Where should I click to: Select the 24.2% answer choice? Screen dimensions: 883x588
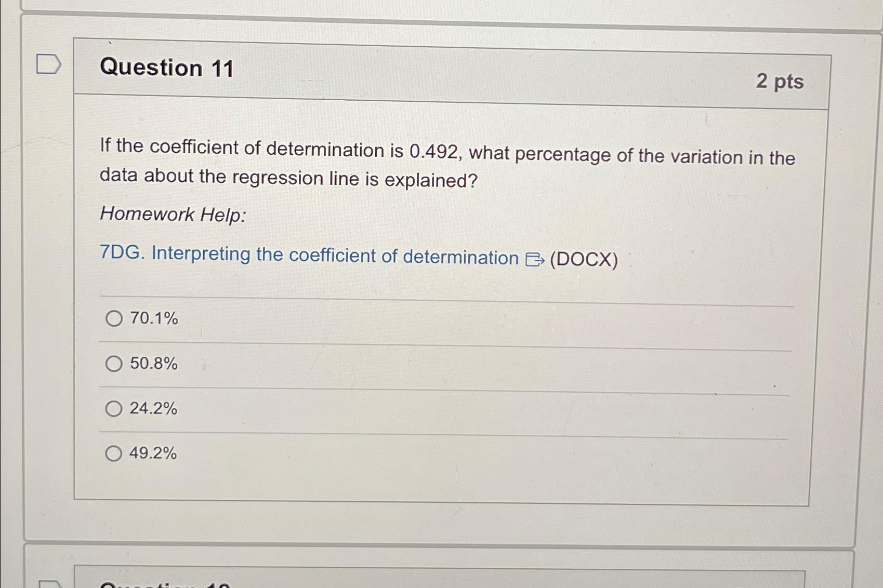coord(114,409)
